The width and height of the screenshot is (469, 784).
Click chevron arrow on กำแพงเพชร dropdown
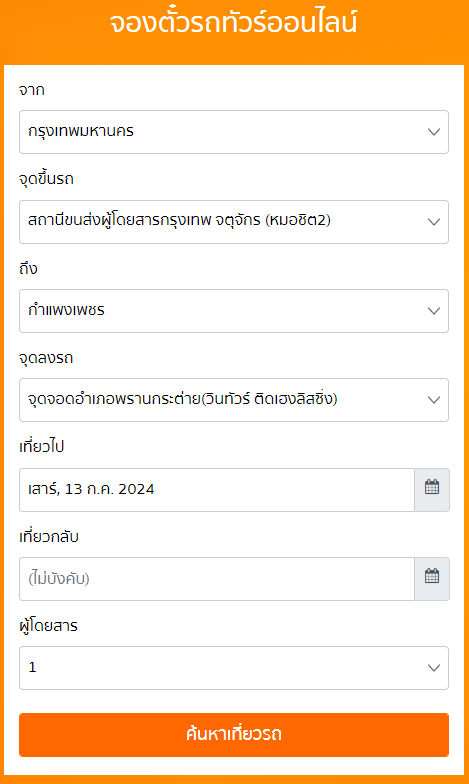(x=434, y=310)
